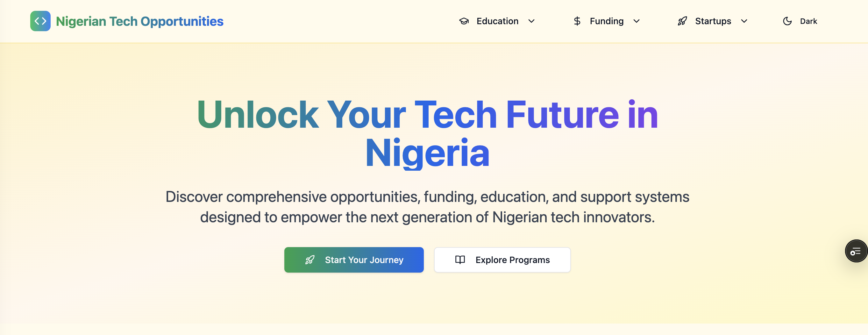Click the moon icon for dark mode

[x=787, y=21]
